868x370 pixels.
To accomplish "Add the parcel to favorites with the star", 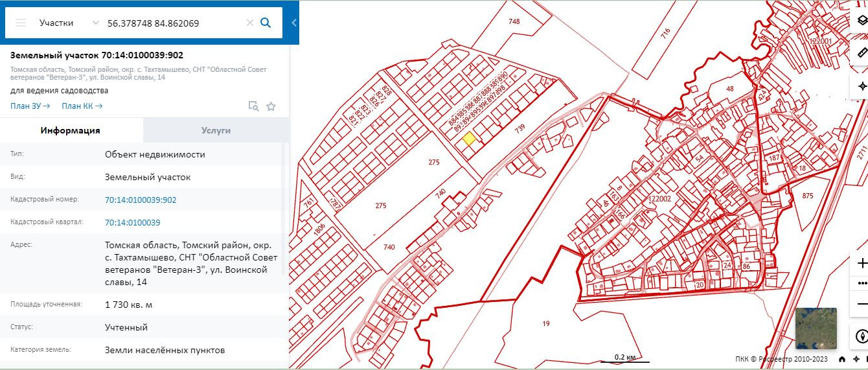I will [271, 106].
